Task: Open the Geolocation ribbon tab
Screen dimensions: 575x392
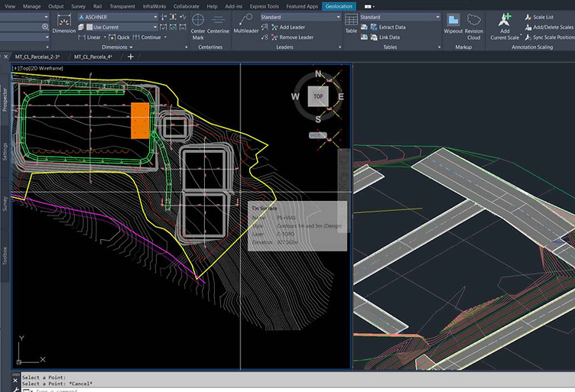Action: [x=339, y=6]
